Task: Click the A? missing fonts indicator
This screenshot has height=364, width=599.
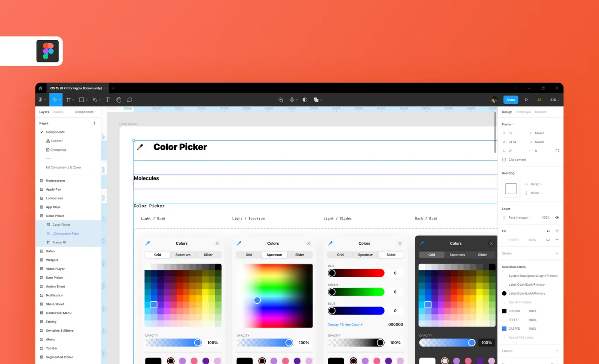Action: (540, 100)
